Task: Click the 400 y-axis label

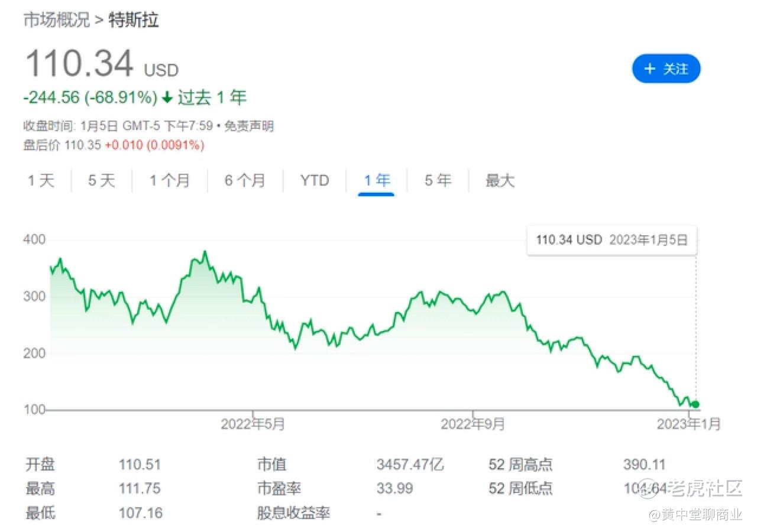Action: click(35, 239)
